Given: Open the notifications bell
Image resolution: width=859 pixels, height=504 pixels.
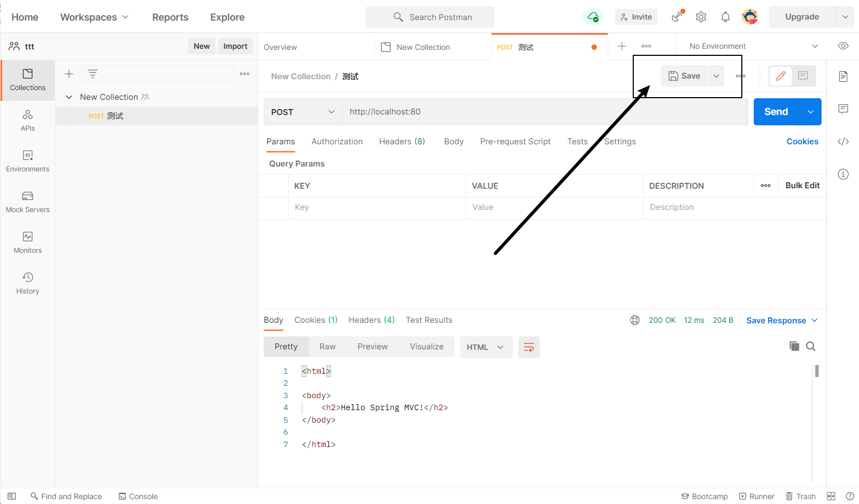Looking at the screenshot, I should (726, 17).
